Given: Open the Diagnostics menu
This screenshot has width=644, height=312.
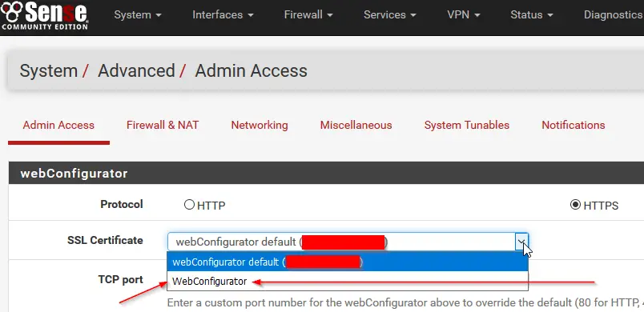Looking at the screenshot, I should 614,15.
